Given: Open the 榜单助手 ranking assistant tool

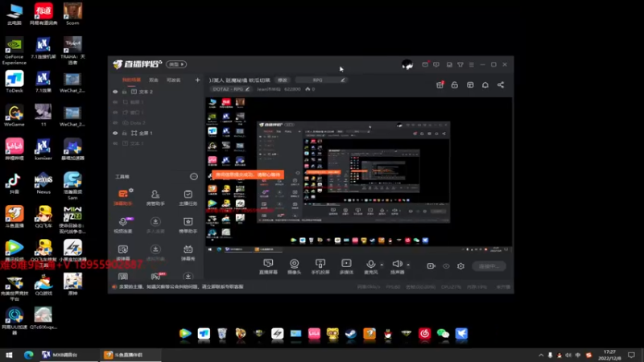Looking at the screenshot, I should coord(188,225).
